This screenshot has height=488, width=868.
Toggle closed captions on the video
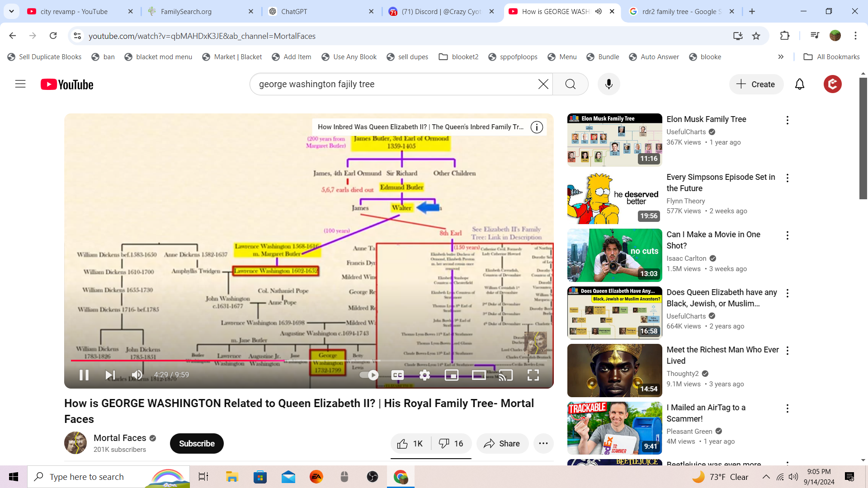(x=397, y=375)
